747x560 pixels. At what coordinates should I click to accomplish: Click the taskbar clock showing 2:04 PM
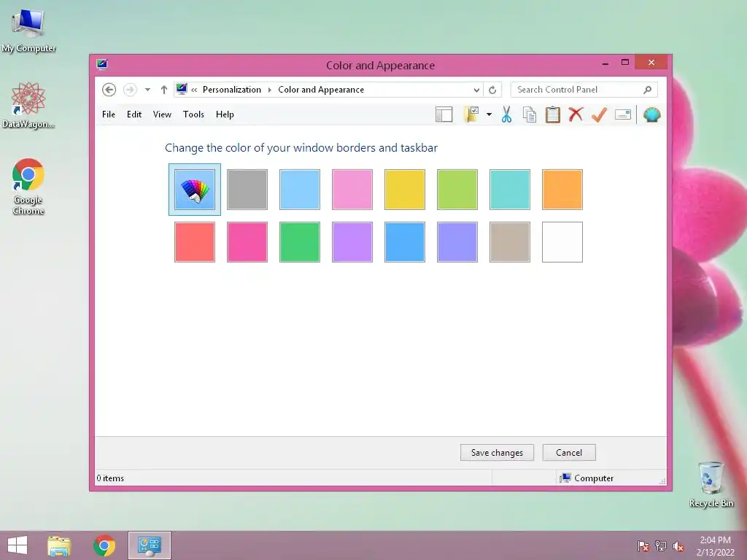tap(715, 546)
